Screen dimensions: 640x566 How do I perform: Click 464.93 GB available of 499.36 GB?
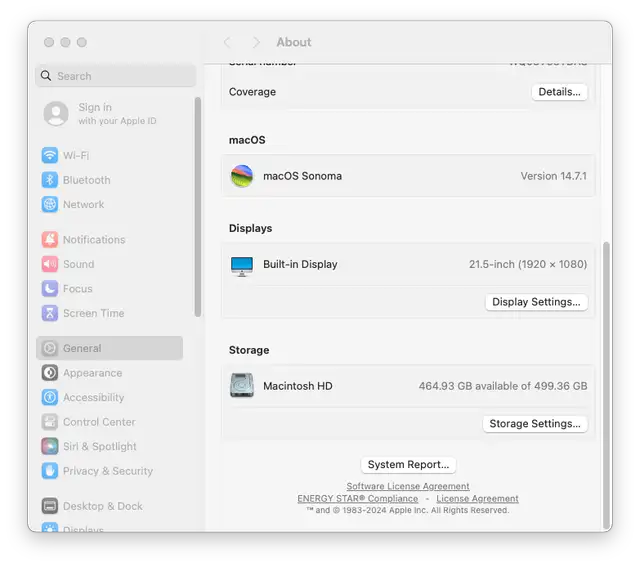click(x=503, y=386)
